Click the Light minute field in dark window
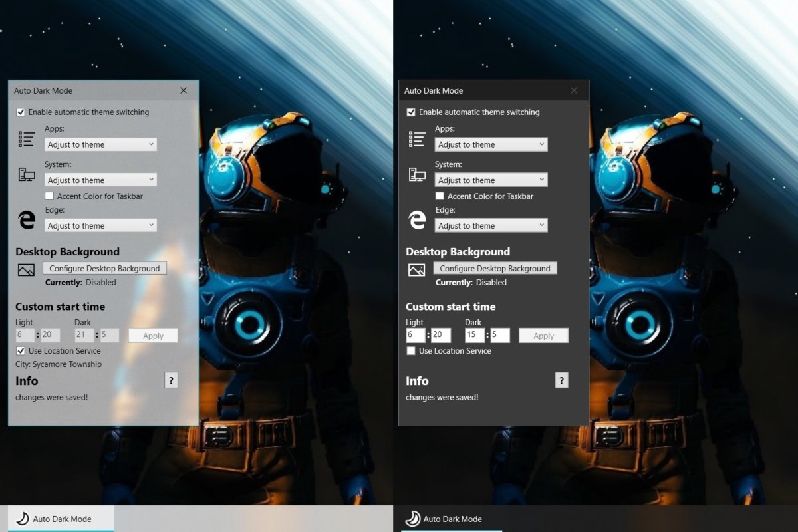Image resolution: width=798 pixels, height=532 pixels. [x=440, y=335]
